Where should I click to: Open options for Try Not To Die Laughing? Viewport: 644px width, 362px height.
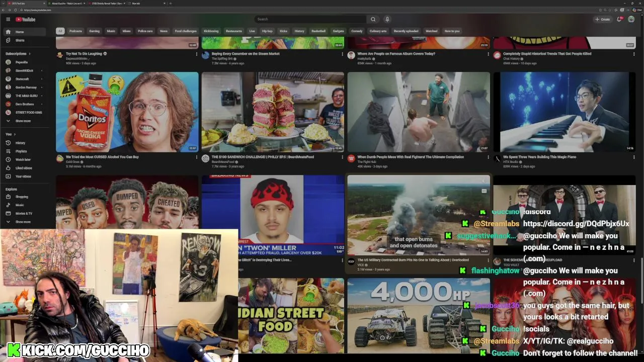196,54
